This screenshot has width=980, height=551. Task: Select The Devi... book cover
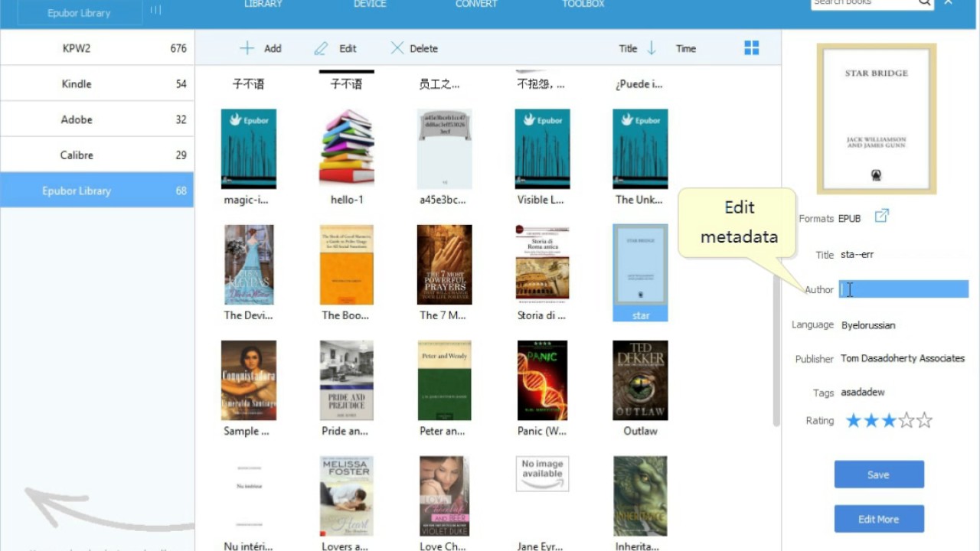coord(249,265)
